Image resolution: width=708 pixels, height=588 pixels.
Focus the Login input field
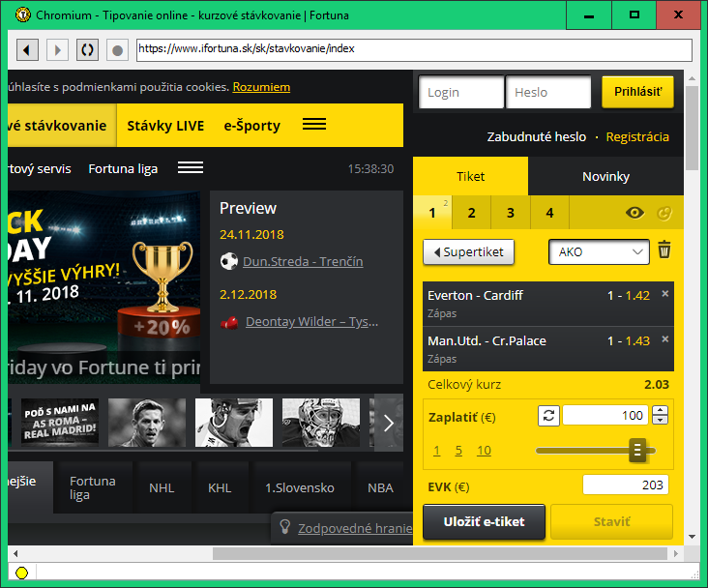coord(461,92)
